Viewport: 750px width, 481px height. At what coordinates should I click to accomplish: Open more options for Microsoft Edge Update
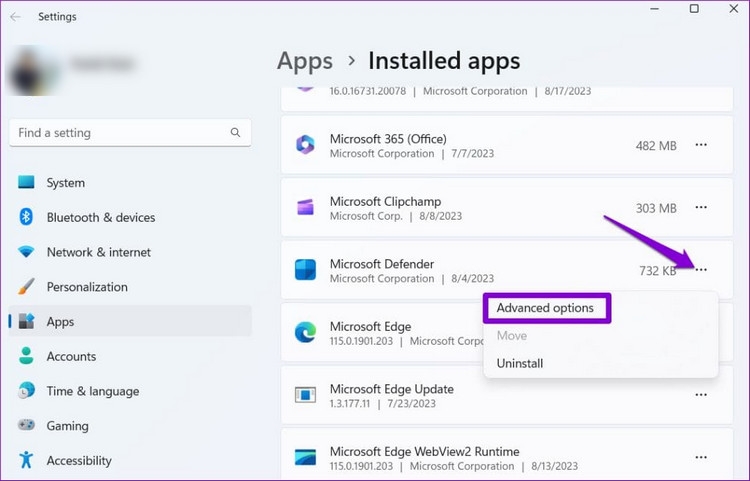tap(701, 395)
